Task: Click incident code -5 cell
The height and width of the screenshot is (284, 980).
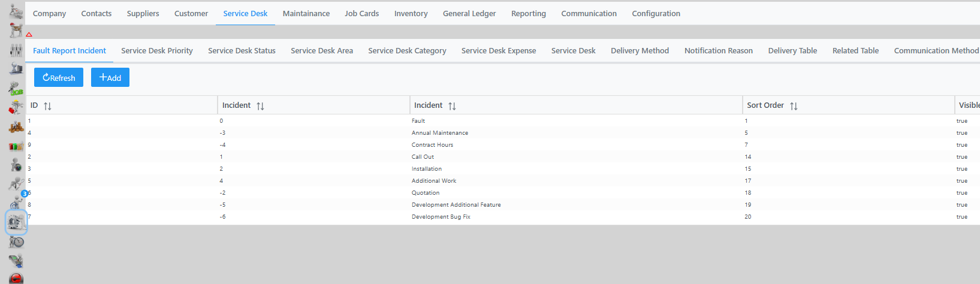Action: click(222, 205)
